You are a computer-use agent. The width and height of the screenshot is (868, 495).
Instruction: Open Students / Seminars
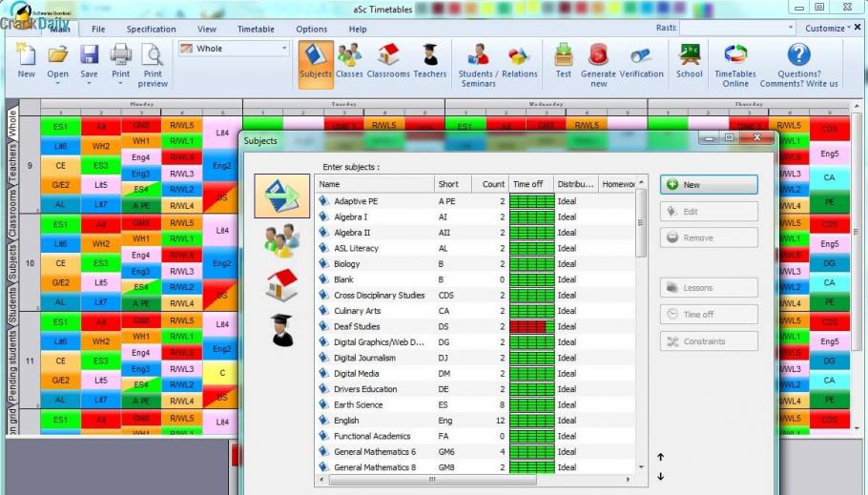pyautogui.click(x=478, y=66)
